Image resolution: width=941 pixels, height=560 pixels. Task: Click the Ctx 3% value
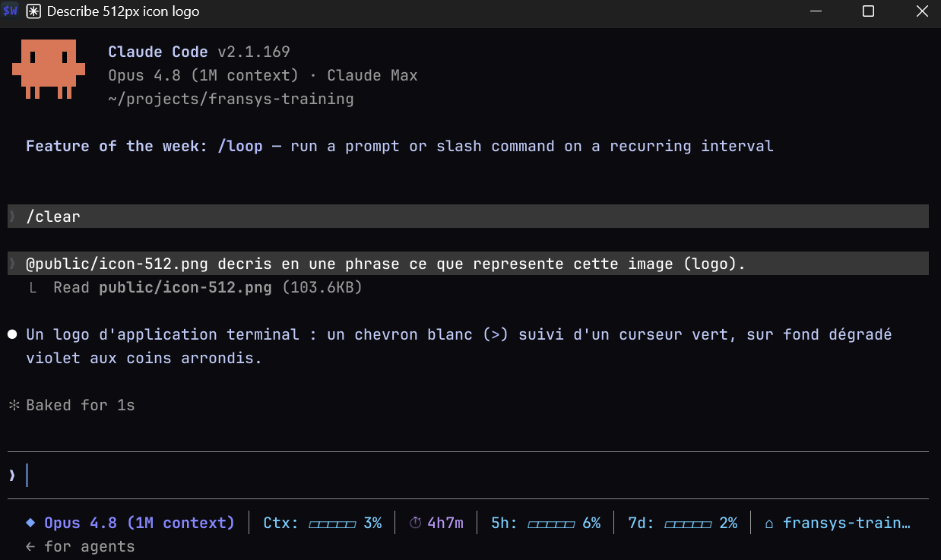coord(372,523)
